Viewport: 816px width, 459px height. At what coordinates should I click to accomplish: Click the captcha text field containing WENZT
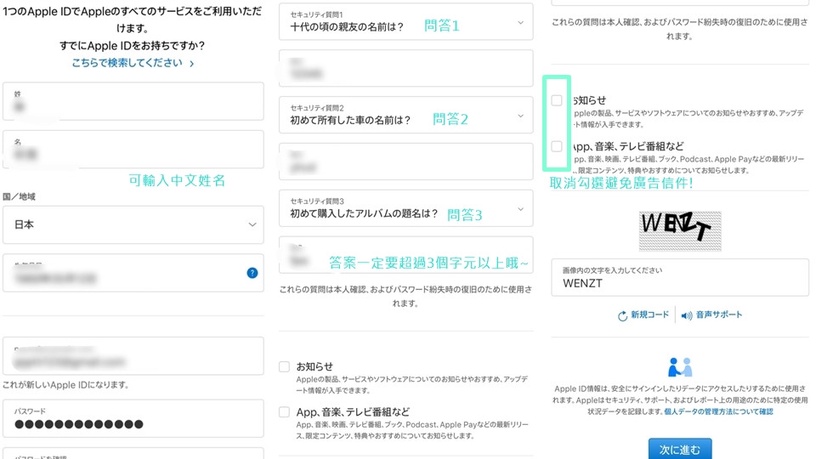point(680,277)
